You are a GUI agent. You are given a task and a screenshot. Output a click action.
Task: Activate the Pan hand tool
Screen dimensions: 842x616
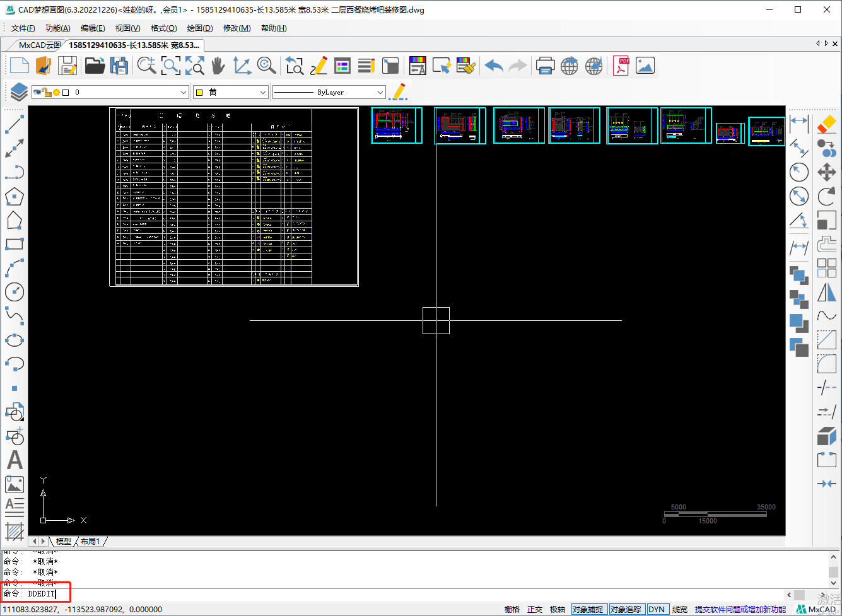click(218, 66)
